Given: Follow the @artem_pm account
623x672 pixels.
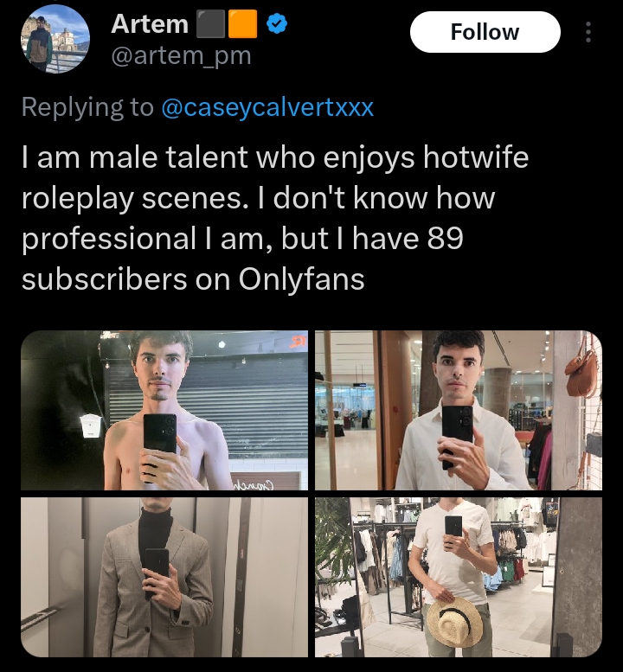Looking at the screenshot, I should coord(485,32).
